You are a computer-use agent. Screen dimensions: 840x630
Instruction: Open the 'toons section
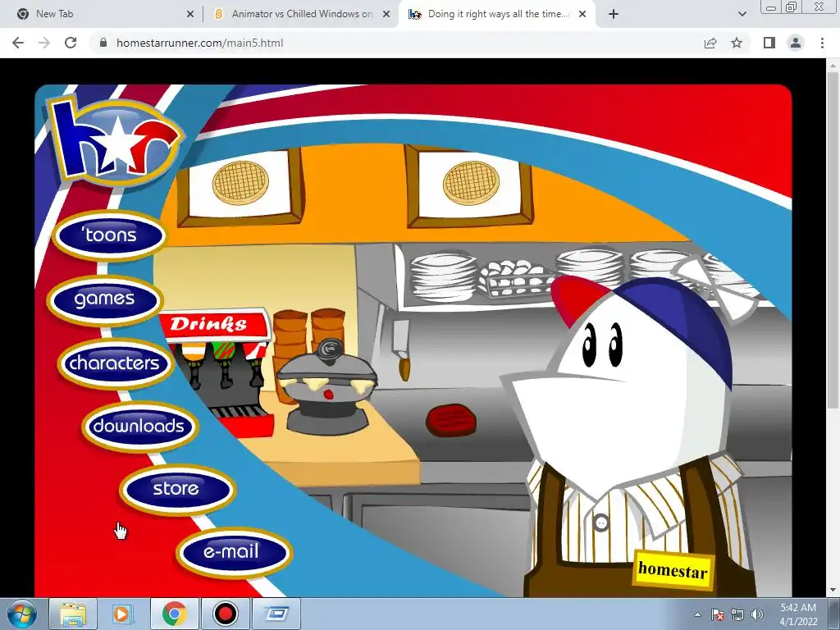[x=110, y=235]
